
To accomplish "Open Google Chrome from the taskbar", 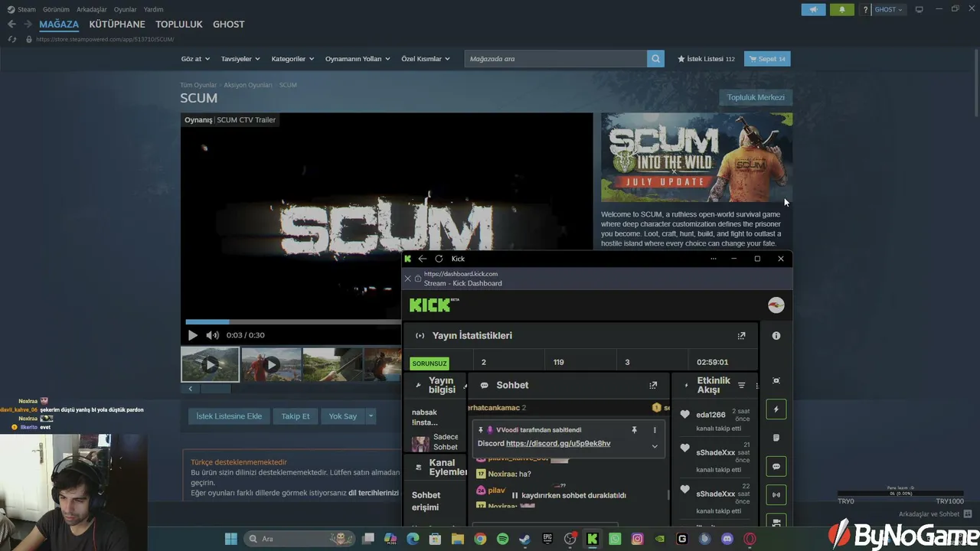I will tap(480, 539).
